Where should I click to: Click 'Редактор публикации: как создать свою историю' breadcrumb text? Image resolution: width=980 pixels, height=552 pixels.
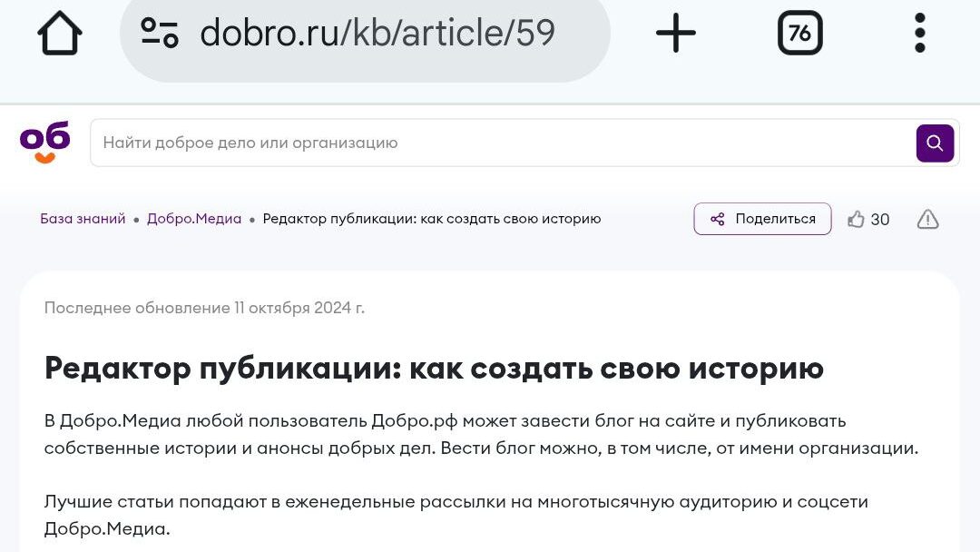point(431,219)
